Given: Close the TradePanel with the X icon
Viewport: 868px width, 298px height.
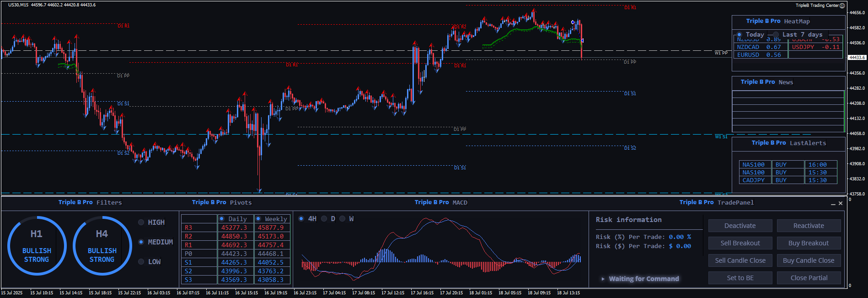Looking at the screenshot, I should 841,203.
